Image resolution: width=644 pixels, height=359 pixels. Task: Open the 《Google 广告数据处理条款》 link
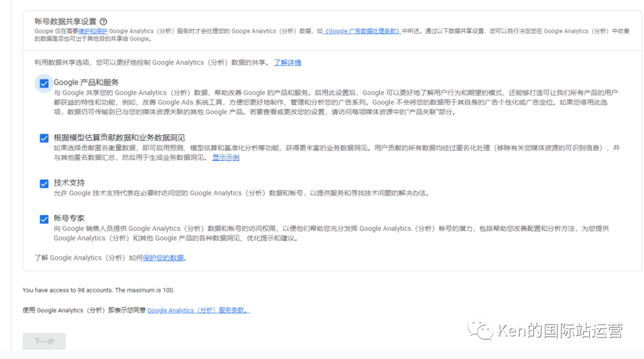(x=362, y=31)
